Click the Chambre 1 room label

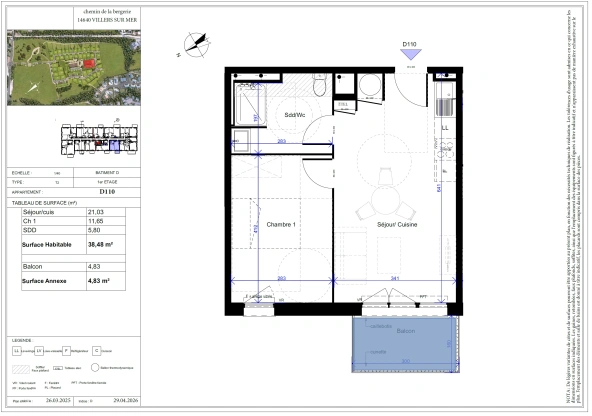281,225
